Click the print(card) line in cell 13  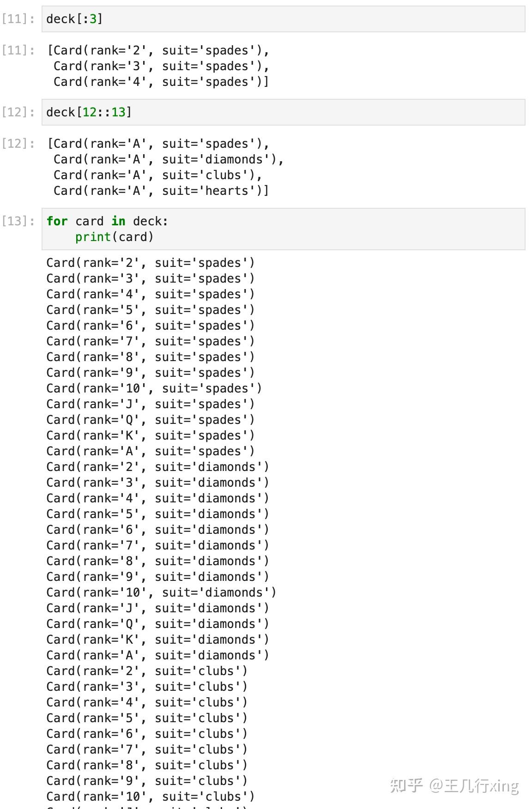coord(114,237)
